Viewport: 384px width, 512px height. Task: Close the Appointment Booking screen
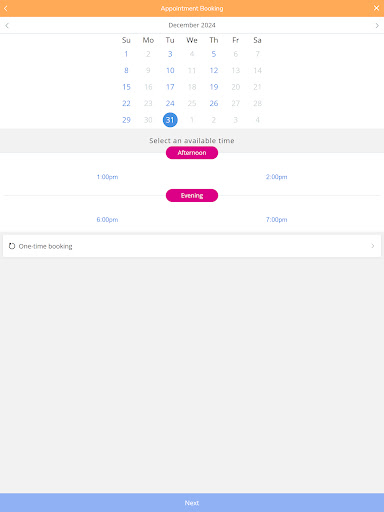tap(376, 8)
